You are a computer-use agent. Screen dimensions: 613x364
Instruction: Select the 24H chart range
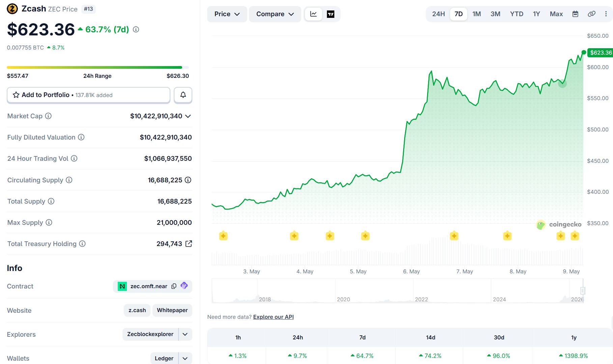[439, 14]
